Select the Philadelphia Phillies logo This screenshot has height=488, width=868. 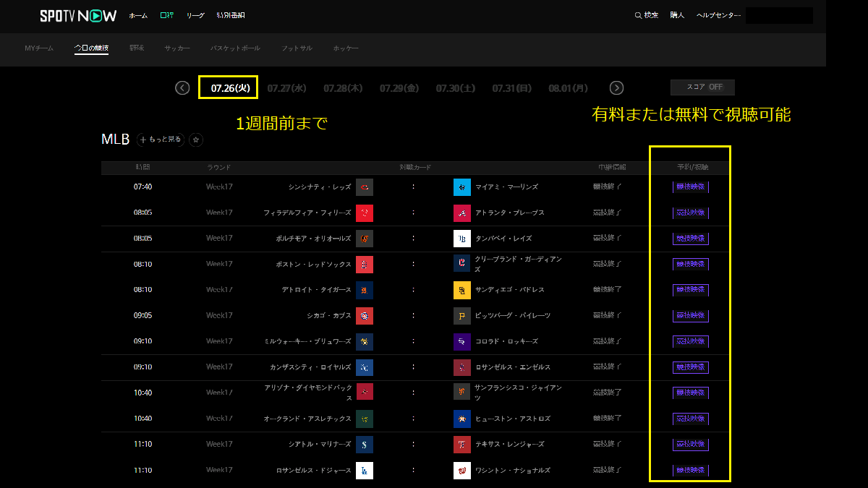[x=365, y=213]
